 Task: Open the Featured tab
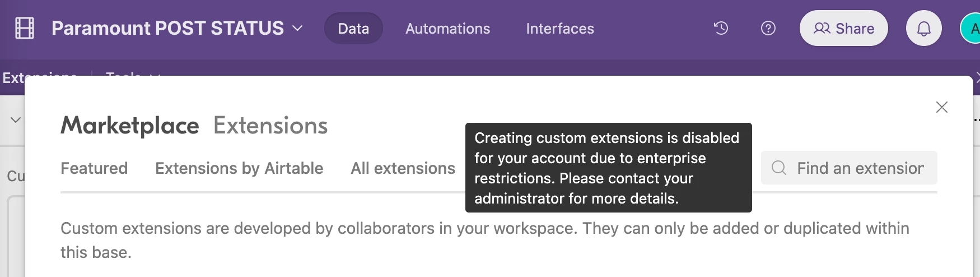[94, 168]
